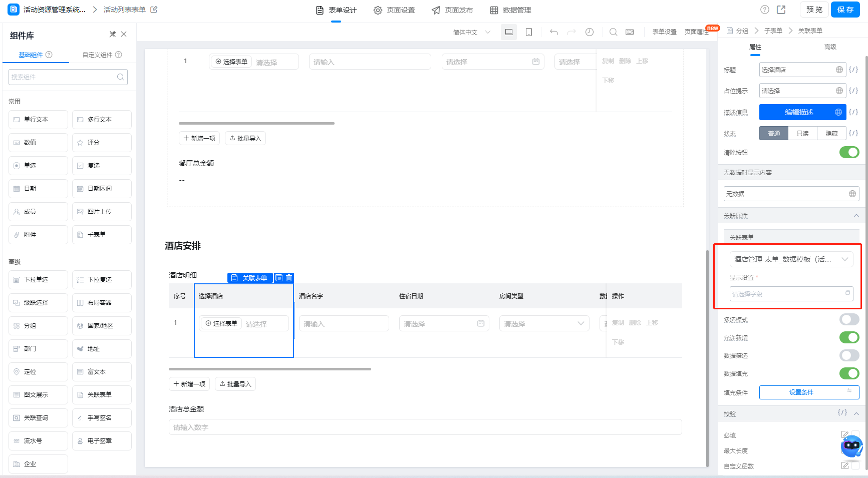
Task: Click the 预览 button
Action: [814, 10]
